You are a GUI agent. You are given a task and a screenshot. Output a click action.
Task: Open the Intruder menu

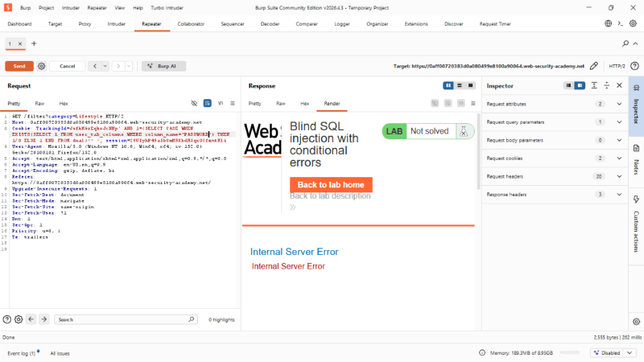click(71, 8)
